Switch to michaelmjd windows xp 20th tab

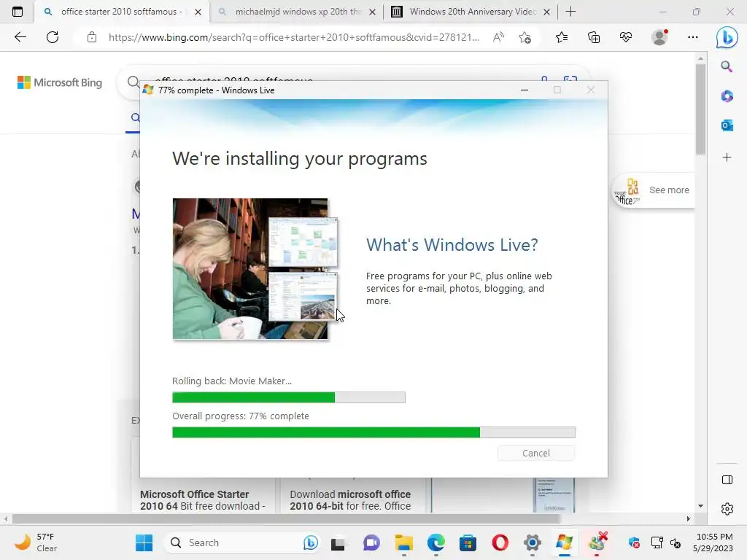298,12
